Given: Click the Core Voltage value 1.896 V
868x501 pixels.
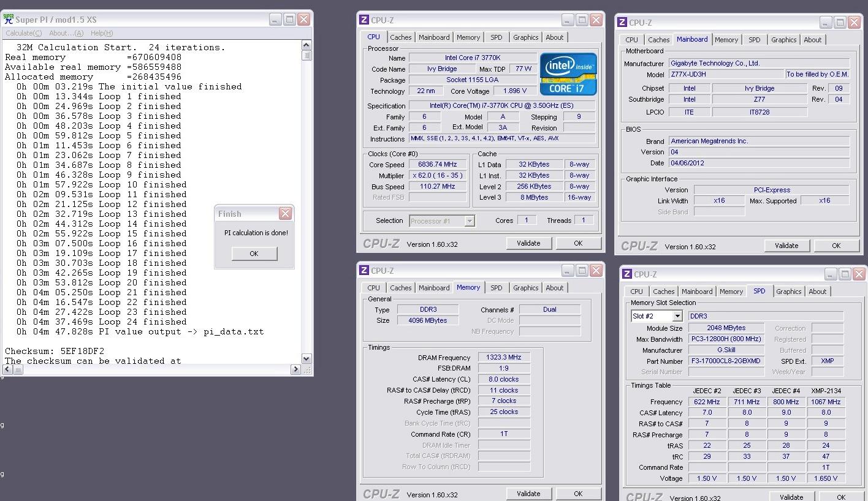Looking at the screenshot, I should (x=514, y=91).
